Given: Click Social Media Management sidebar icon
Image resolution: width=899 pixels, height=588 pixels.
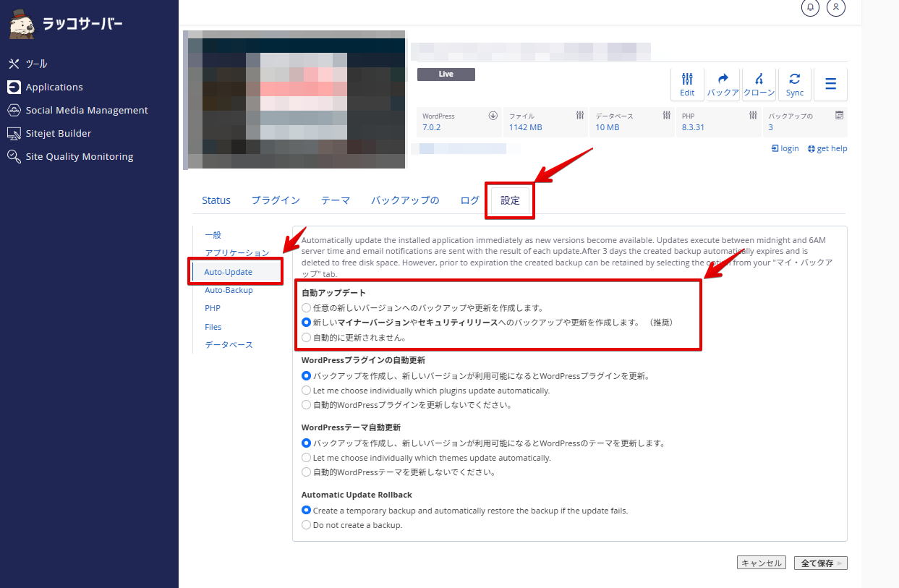Looking at the screenshot, I should coord(14,110).
